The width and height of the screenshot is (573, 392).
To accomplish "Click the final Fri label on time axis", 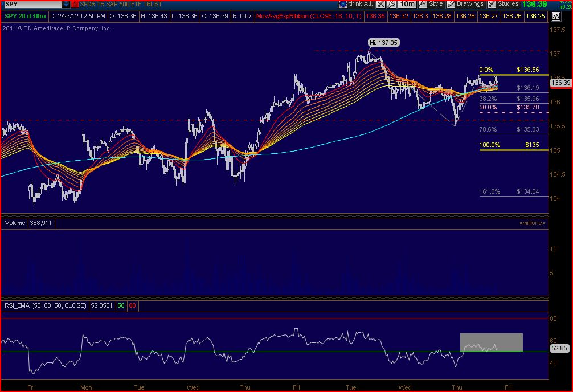I will (508, 387).
